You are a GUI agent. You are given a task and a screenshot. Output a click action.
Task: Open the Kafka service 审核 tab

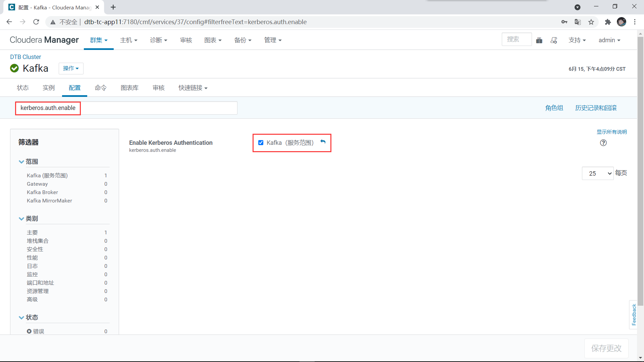pos(159,88)
